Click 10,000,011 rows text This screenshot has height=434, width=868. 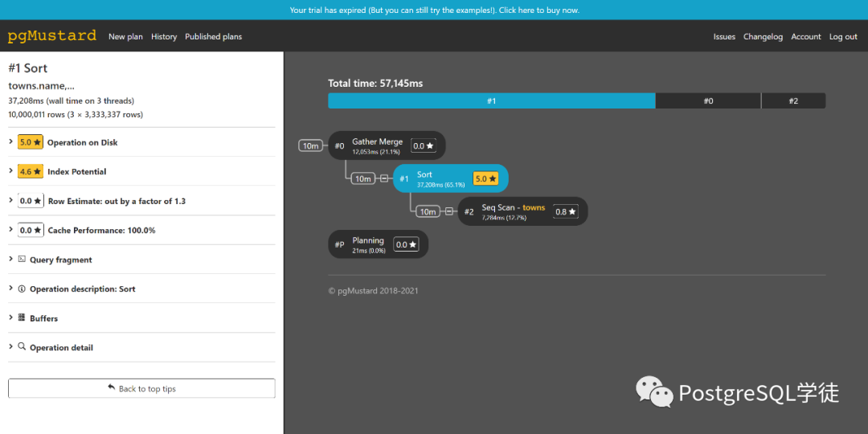pos(76,115)
